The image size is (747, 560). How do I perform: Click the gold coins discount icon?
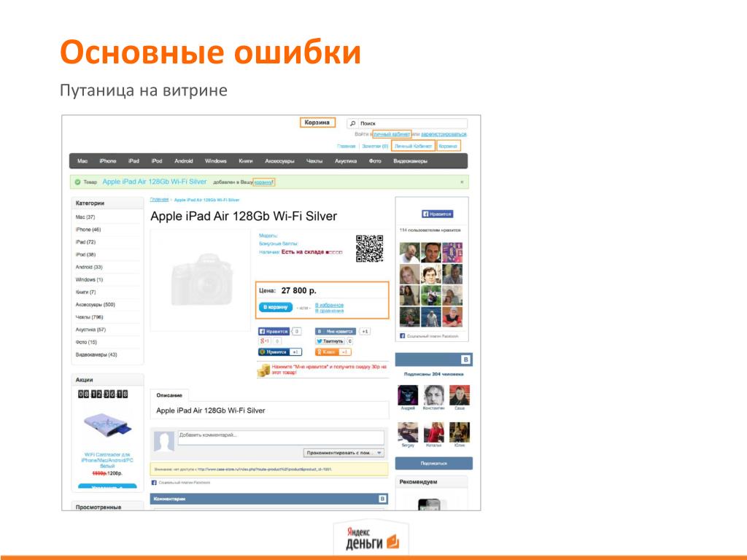[263, 370]
